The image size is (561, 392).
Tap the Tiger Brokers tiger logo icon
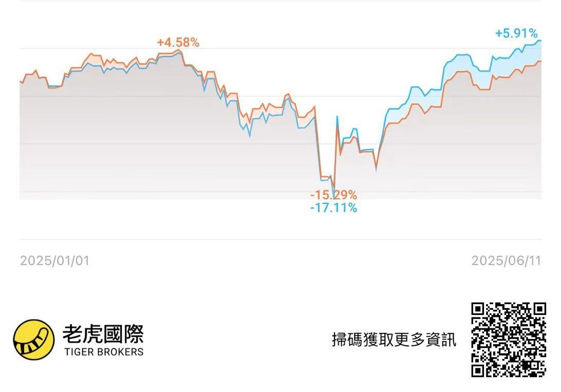[x=33, y=340]
